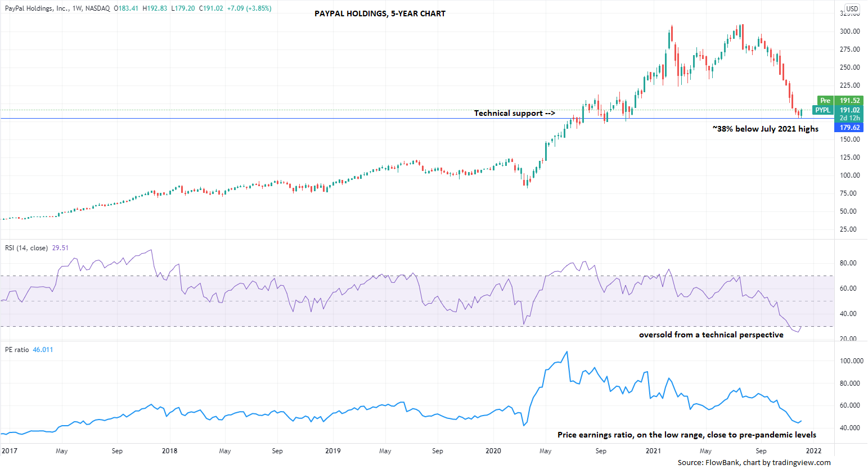Screen dimensions: 868x469
Task: Select the PE ratio indicator legend title
Action: click(x=17, y=350)
